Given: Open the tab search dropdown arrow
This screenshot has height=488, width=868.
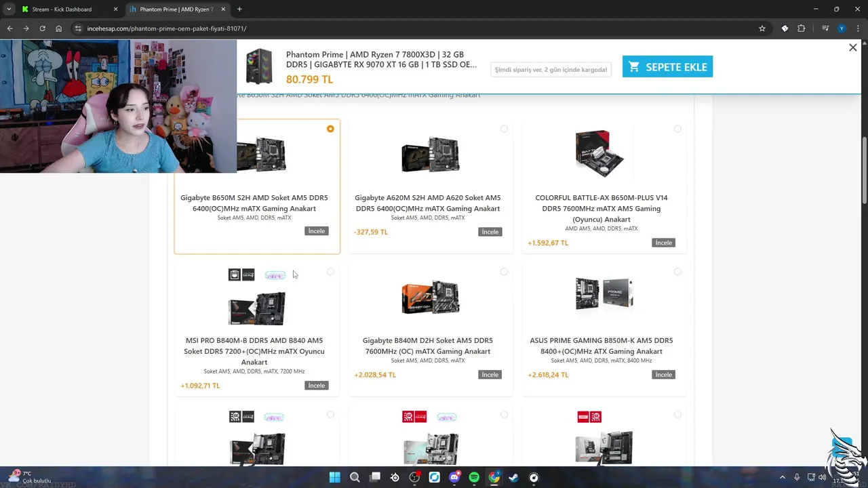Looking at the screenshot, I should [9, 9].
